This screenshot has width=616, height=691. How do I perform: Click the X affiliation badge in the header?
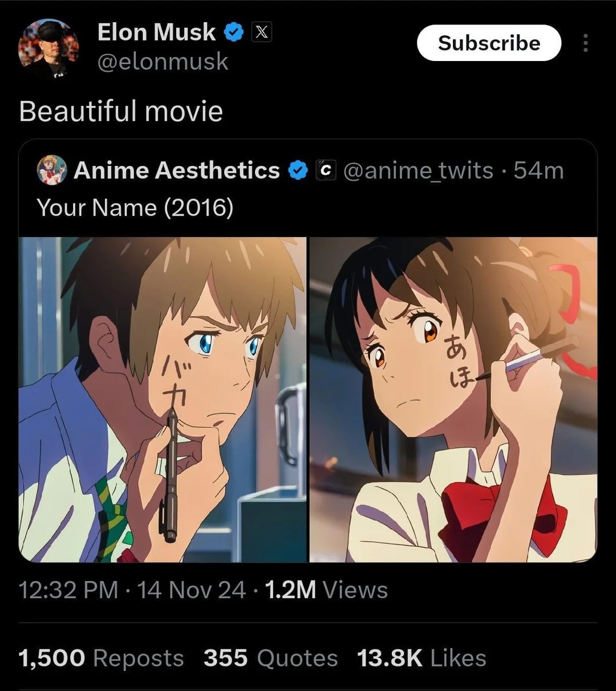261,32
